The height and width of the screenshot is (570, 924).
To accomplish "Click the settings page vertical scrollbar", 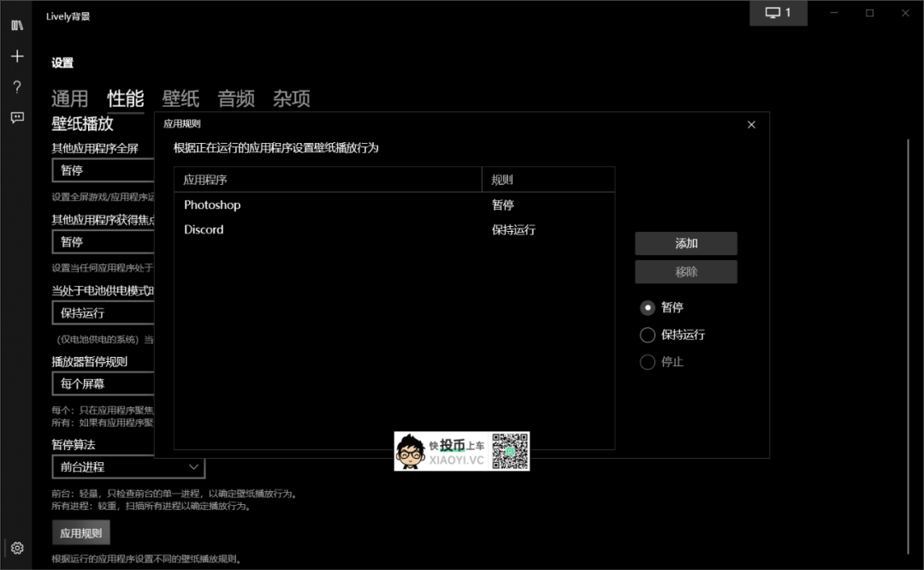I will pos(908,347).
